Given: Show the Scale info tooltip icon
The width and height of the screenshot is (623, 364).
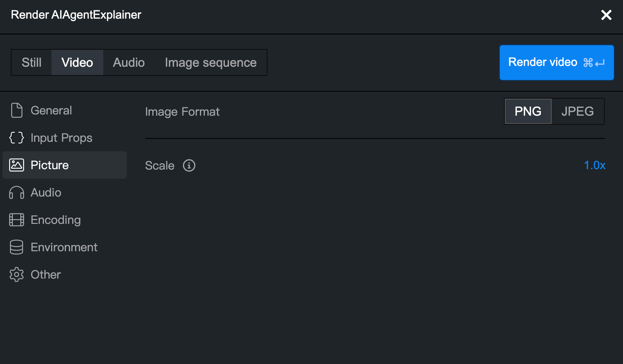Looking at the screenshot, I should click(189, 165).
